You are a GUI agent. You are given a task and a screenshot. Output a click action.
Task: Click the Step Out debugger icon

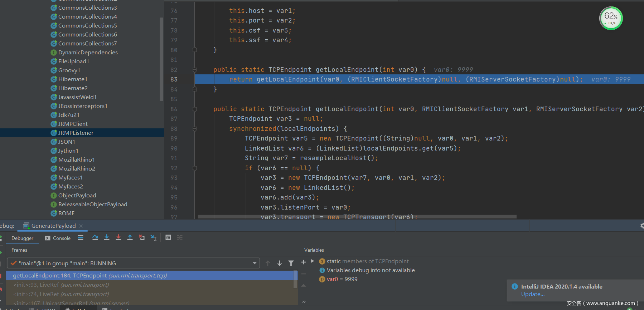130,238
